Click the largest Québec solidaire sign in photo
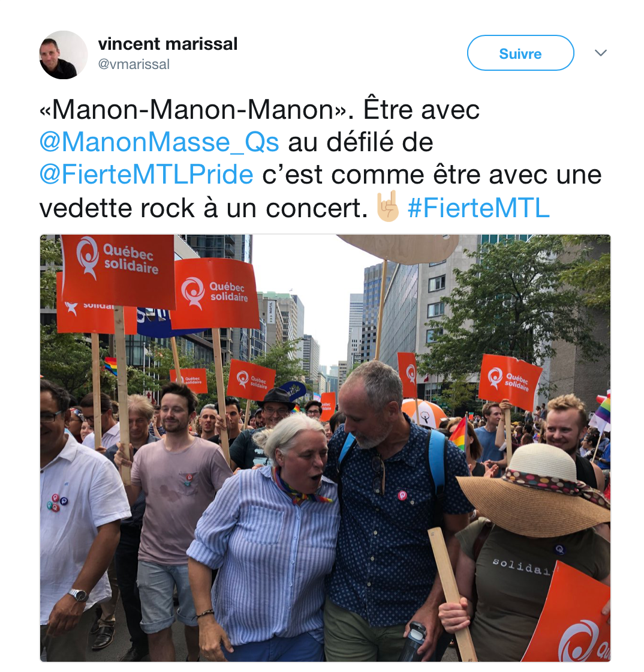This screenshot has height=672, width=644. coord(118,271)
